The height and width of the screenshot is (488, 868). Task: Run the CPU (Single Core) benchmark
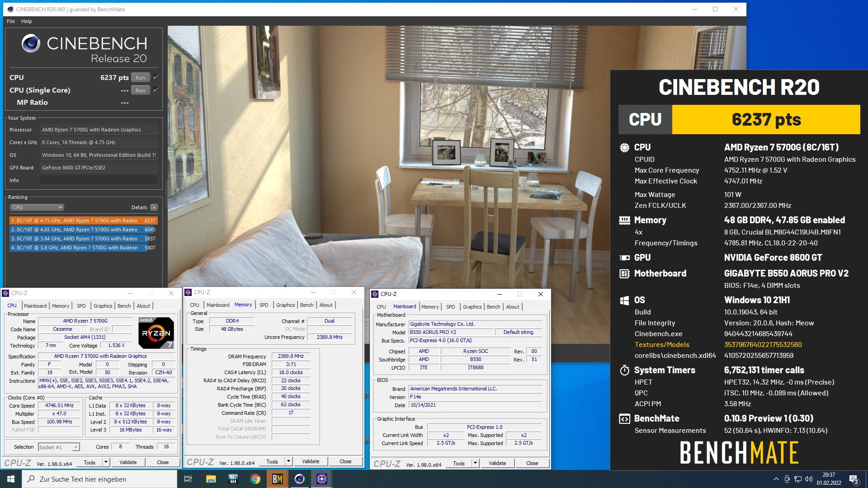[x=141, y=90]
